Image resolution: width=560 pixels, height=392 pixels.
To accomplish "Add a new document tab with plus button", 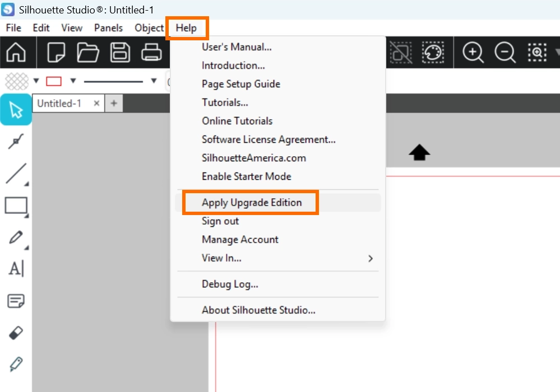I will pos(114,103).
